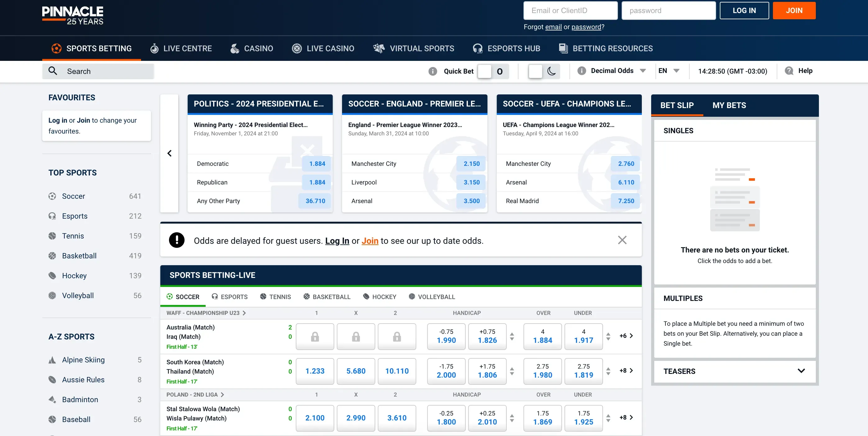Open Alpine Skiing from A-Z sports
This screenshot has width=868, height=436.
pyautogui.click(x=83, y=360)
